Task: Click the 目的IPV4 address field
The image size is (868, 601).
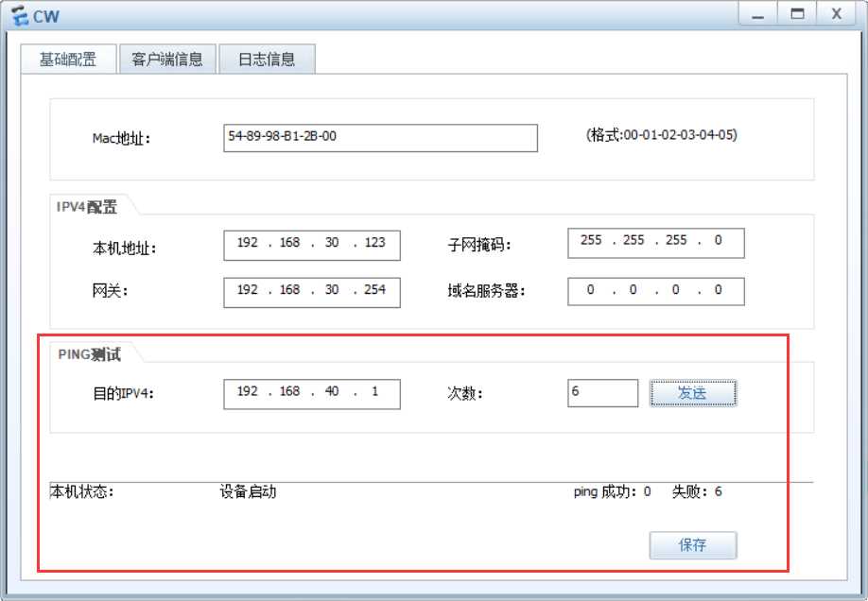Action: point(312,393)
